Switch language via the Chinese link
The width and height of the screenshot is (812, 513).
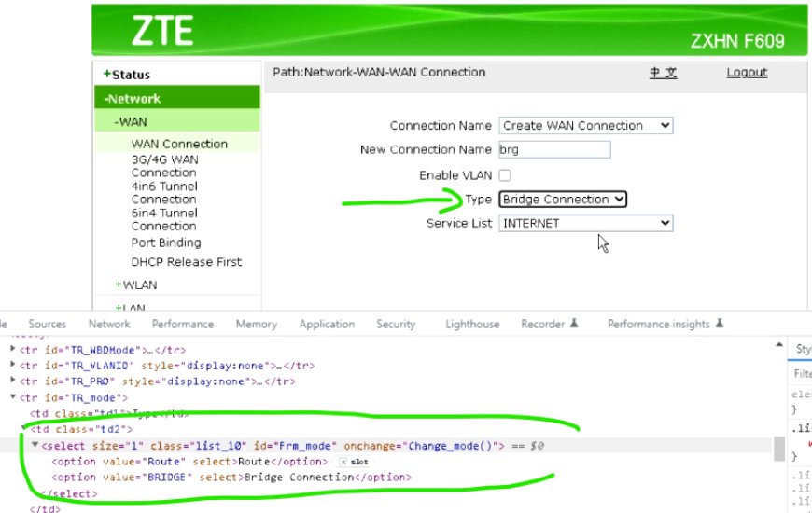tap(664, 73)
